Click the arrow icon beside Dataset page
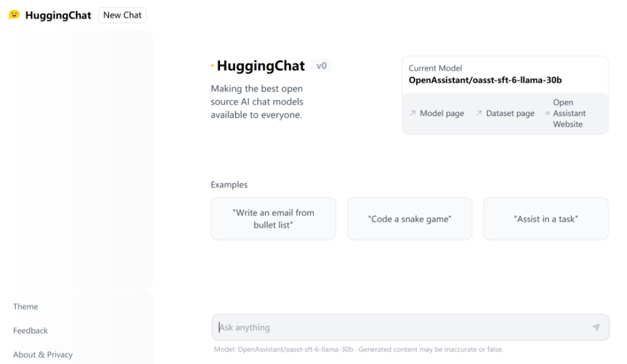The width and height of the screenshot is (627, 364). tap(479, 113)
